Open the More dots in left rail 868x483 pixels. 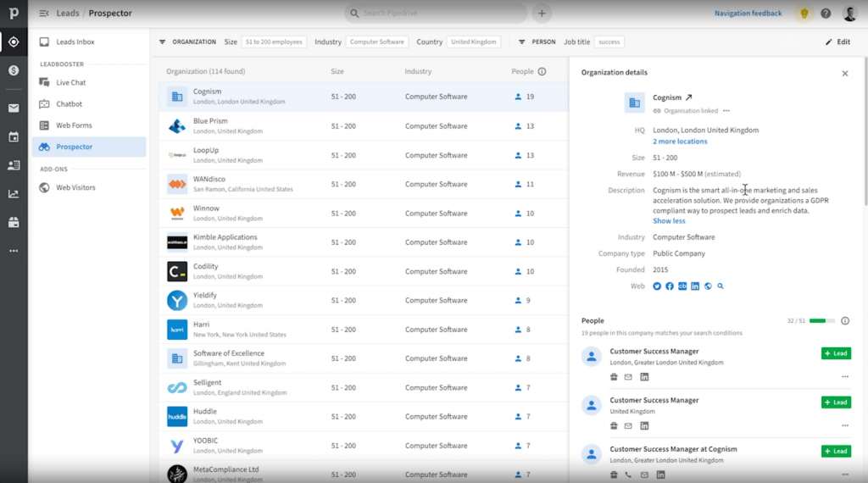click(x=14, y=251)
